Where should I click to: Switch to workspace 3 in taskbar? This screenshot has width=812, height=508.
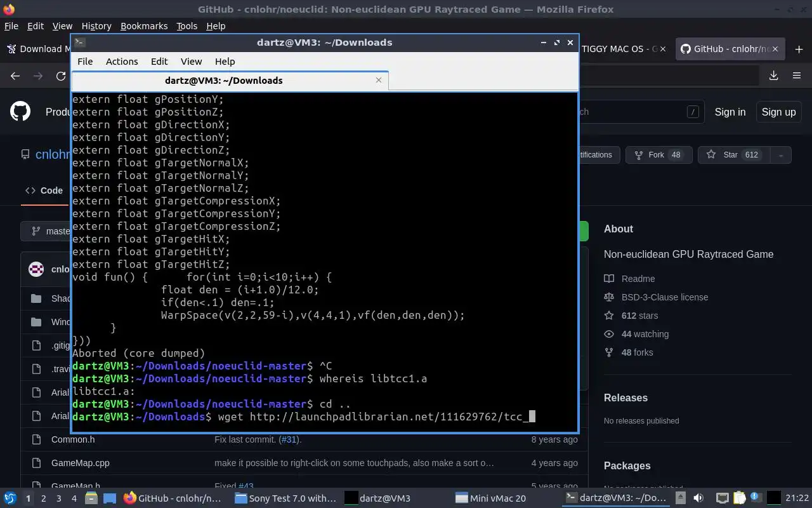click(59, 498)
